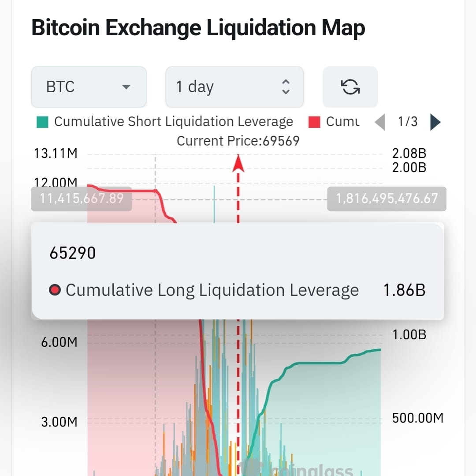The width and height of the screenshot is (476, 476).
Task: Click the red dot in the tooltip
Action: 55,290
